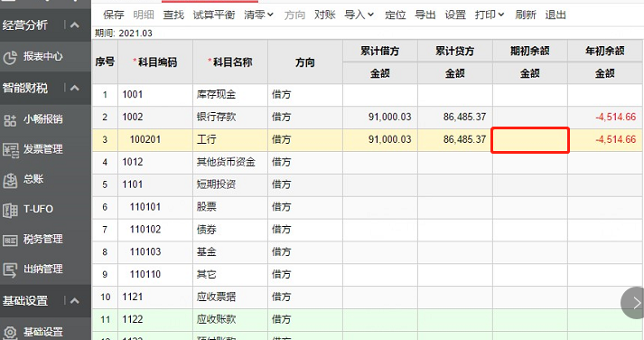
Task: Click 科目名称 column header
Action: [x=230, y=62]
